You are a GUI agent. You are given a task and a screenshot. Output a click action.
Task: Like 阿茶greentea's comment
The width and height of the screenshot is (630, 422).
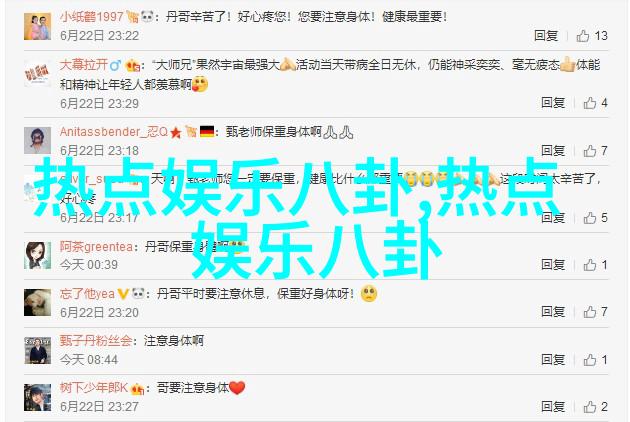pyautogui.click(x=589, y=265)
